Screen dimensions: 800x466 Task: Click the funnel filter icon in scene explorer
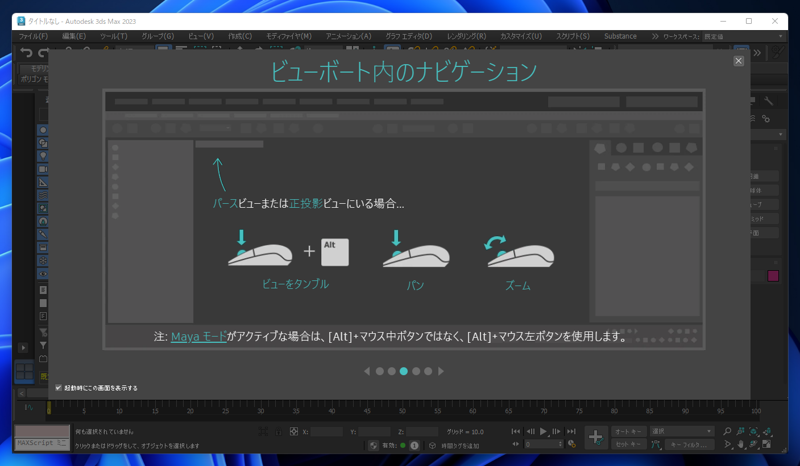pos(43,346)
